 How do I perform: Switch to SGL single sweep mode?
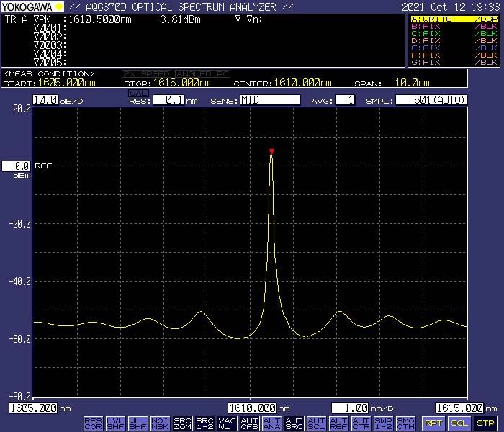pyautogui.click(x=459, y=423)
